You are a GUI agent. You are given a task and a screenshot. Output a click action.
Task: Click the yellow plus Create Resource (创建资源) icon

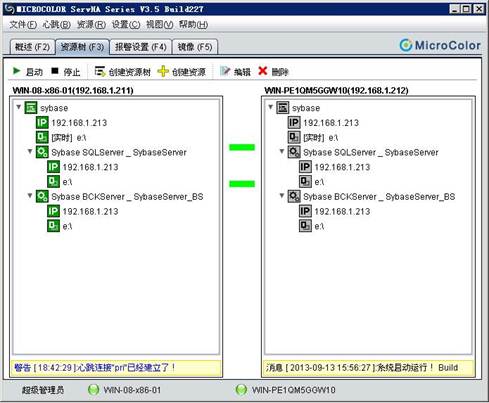click(x=163, y=71)
